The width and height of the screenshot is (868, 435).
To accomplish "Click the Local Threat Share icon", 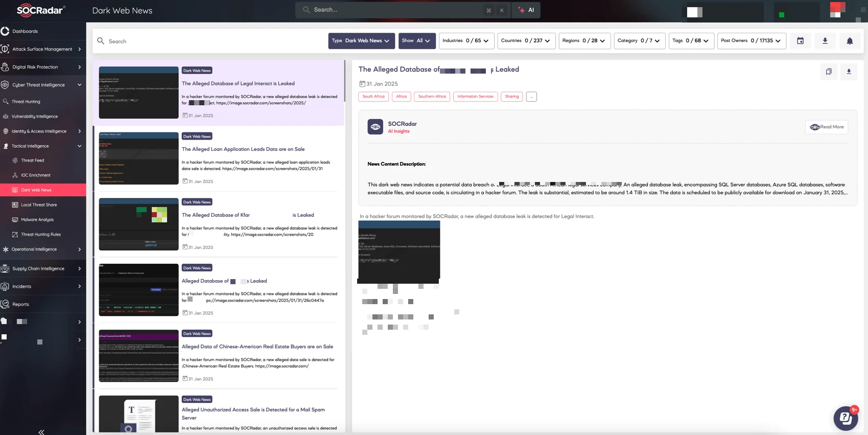I will pos(15,204).
